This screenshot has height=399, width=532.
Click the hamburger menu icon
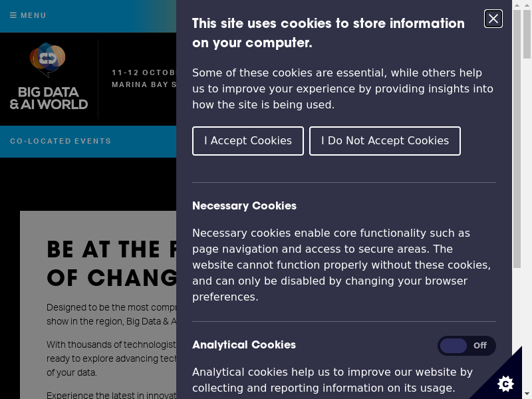pos(13,15)
